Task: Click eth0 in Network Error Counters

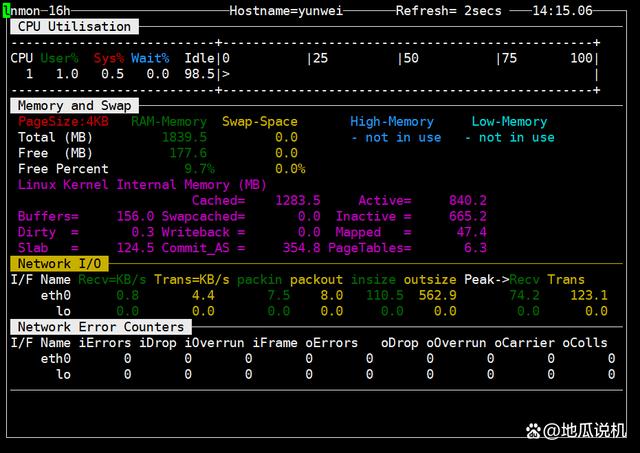Action: click(56, 358)
